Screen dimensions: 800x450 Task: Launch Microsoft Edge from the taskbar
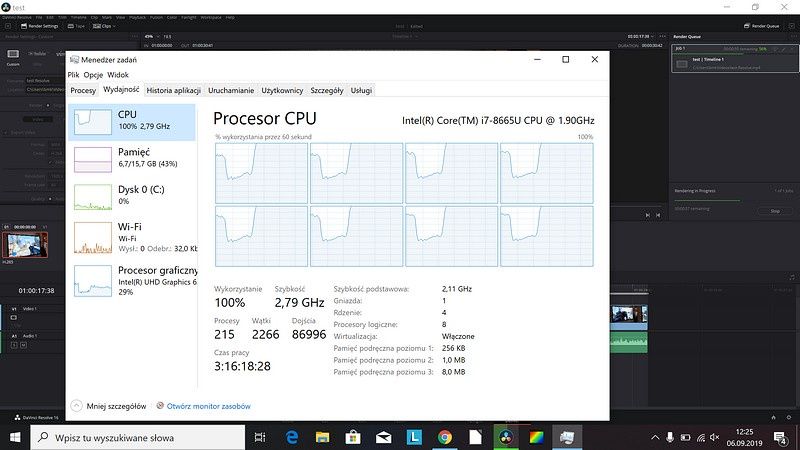coord(291,437)
